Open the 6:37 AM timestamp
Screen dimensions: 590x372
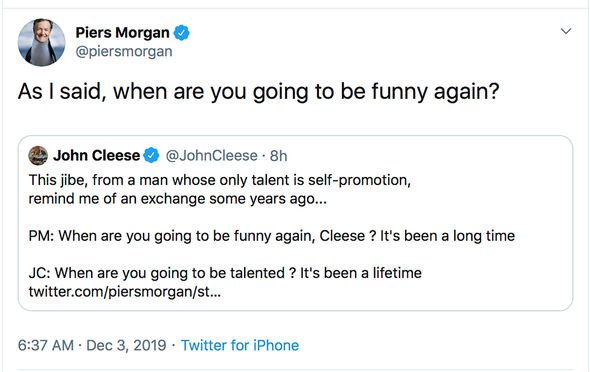pos(46,345)
